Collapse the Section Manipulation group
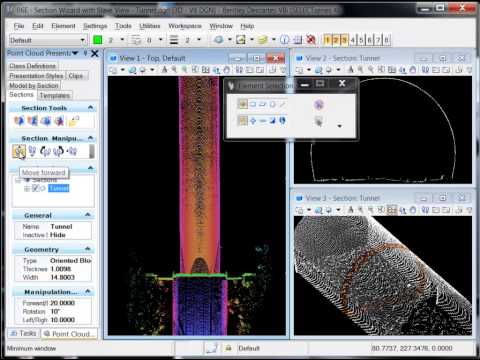 click(90, 138)
